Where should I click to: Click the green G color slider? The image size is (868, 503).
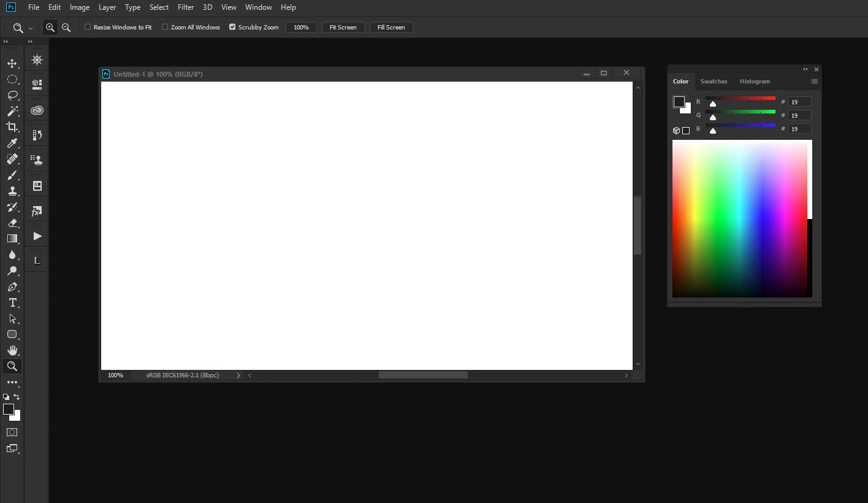pyautogui.click(x=740, y=112)
